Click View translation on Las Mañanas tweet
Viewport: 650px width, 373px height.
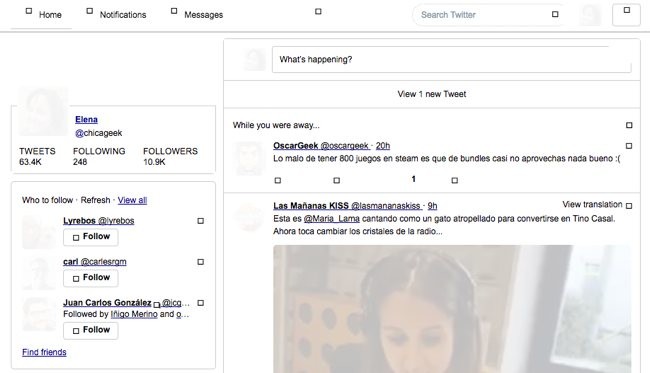pyautogui.click(x=592, y=205)
